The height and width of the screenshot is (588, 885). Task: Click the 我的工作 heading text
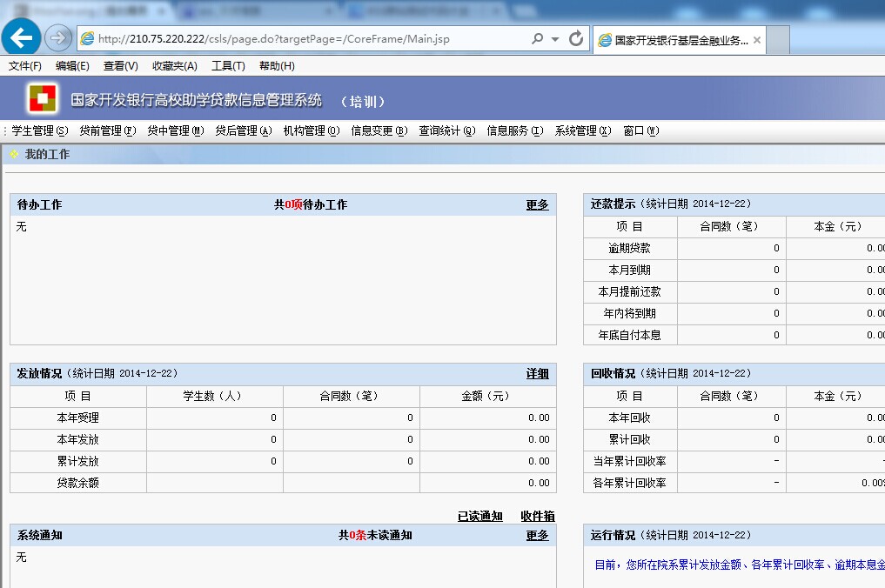click(47, 154)
